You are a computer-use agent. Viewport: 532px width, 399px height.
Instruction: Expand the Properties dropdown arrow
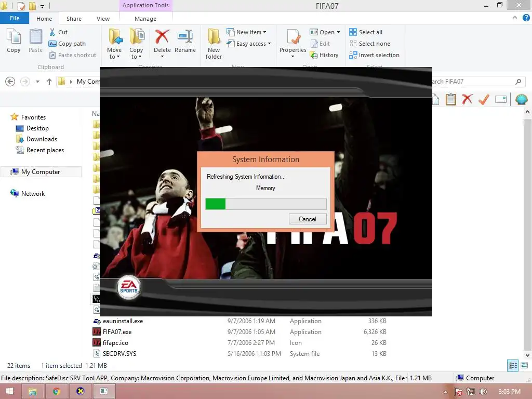(x=293, y=56)
